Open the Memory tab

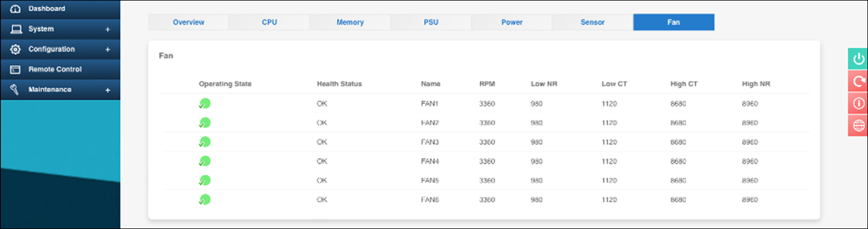[350, 22]
